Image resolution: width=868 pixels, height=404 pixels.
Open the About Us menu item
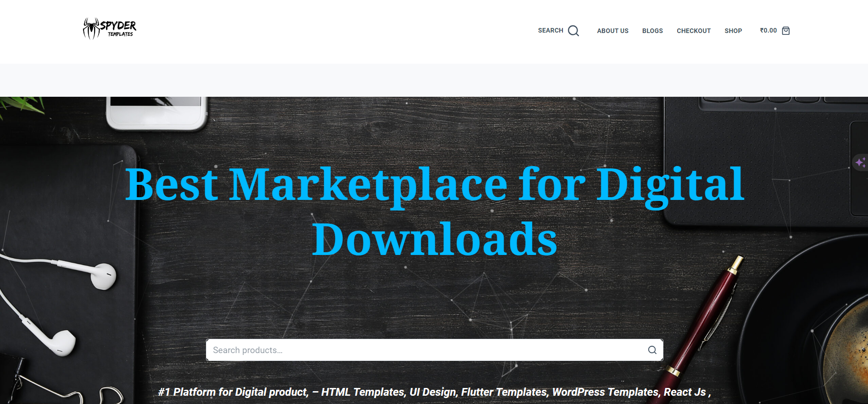tap(612, 31)
